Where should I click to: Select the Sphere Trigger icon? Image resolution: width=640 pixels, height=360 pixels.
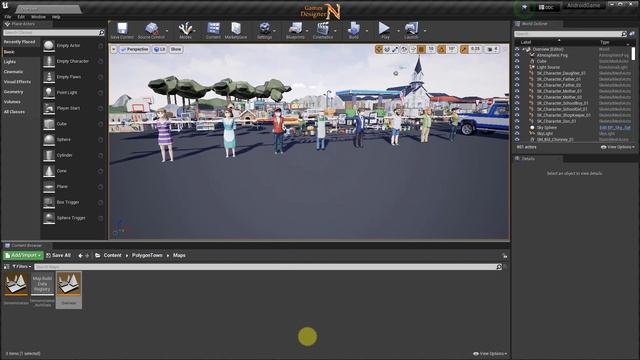coord(49,218)
